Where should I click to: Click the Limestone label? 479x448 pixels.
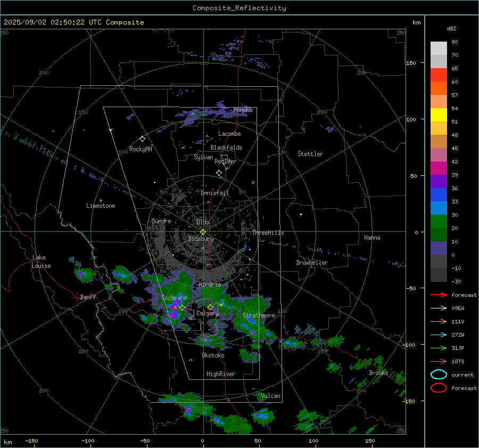click(101, 206)
